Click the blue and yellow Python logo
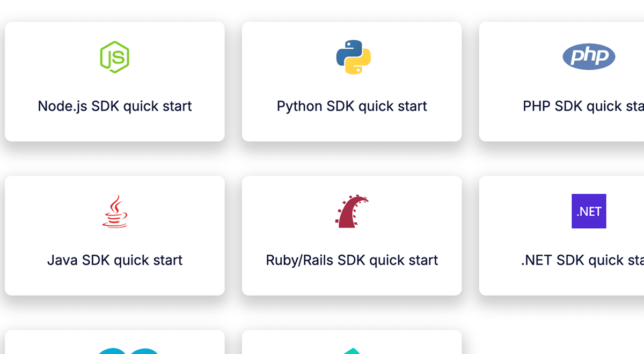The width and height of the screenshot is (644, 354). (353, 57)
